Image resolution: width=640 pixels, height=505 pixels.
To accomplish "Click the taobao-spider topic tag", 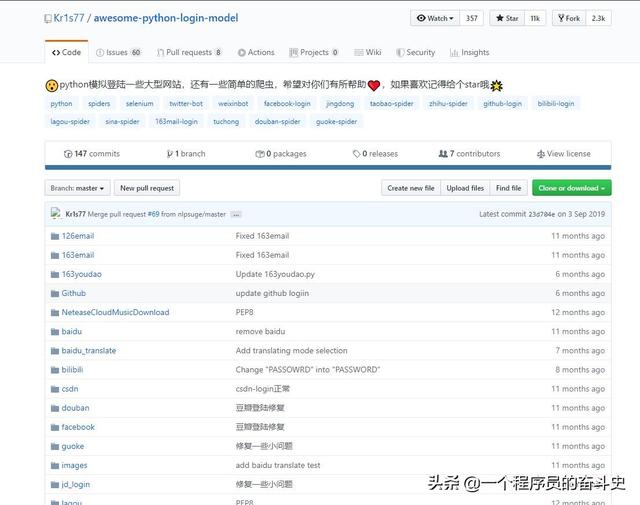I will tap(391, 104).
